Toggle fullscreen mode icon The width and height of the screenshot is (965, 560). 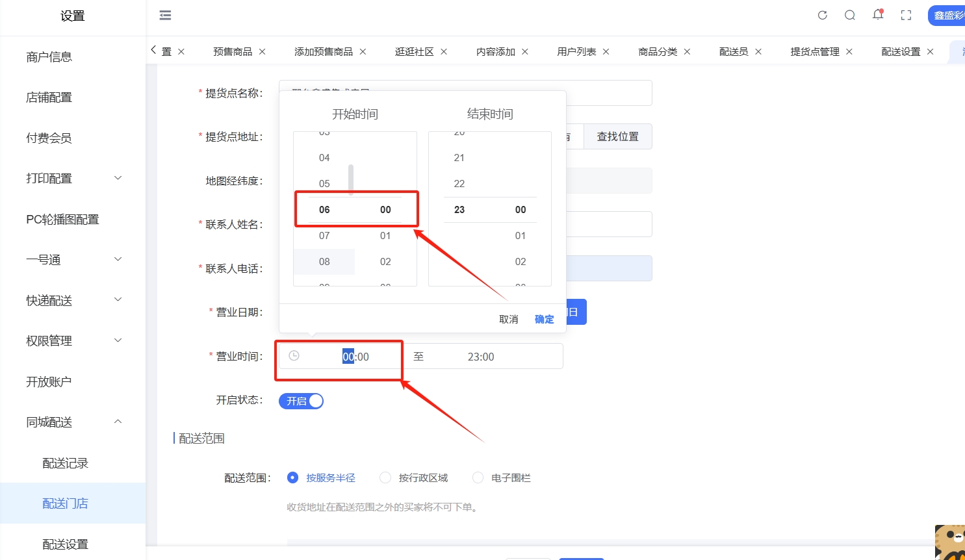pyautogui.click(x=906, y=15)
